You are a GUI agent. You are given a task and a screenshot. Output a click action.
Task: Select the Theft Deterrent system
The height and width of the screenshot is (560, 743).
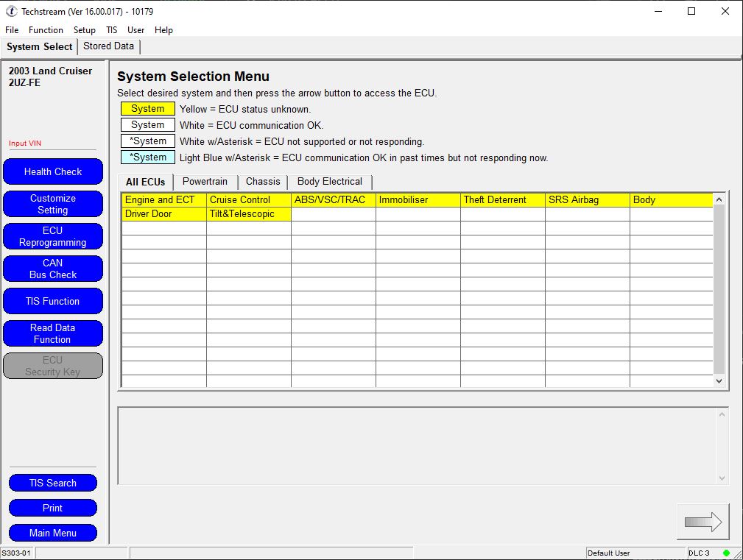tap(503, 199)
